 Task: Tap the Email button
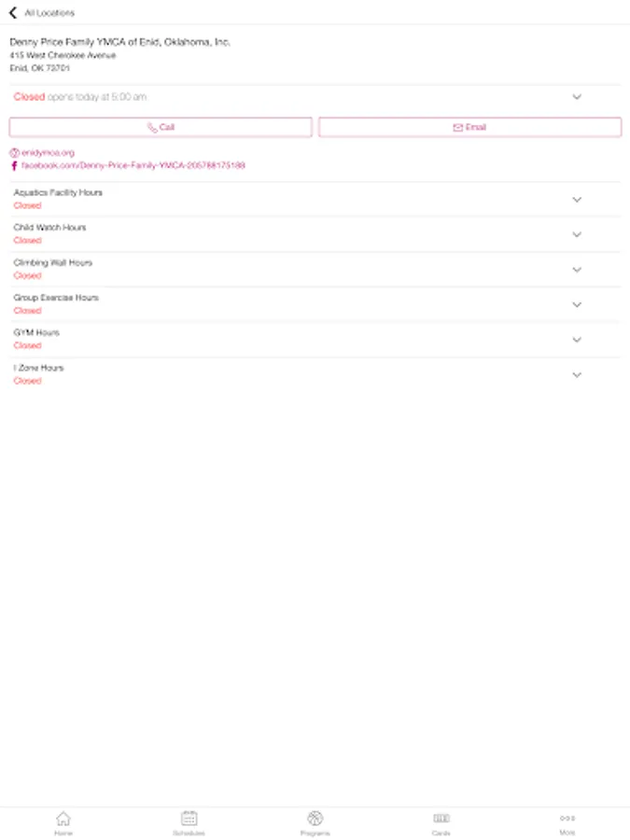point(469,128)
